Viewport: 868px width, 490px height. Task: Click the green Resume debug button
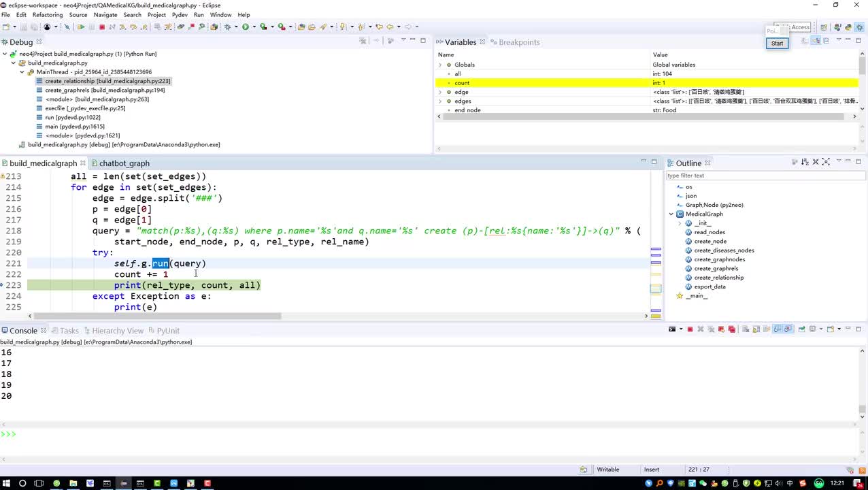(81, 27)
